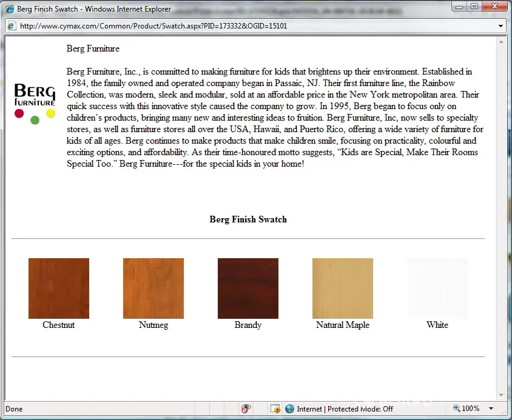Click the privacy report eye icon

(x=246, y=408)
